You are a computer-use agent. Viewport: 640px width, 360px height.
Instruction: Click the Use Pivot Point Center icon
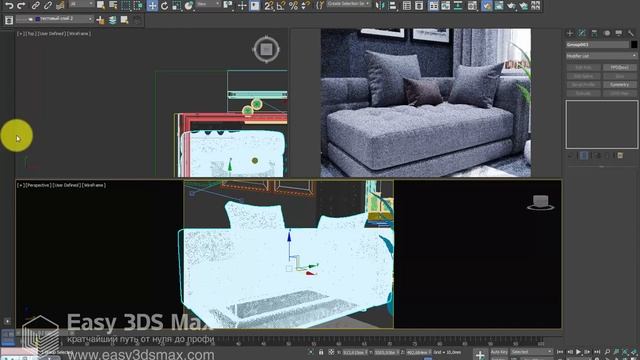[229, 5]
